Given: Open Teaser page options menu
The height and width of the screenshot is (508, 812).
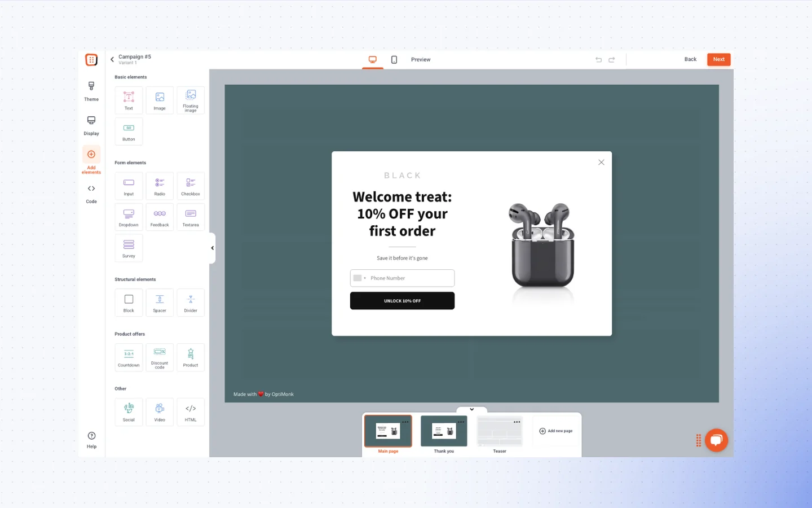Looking at the screenshot, I should (x=517, y=422).
